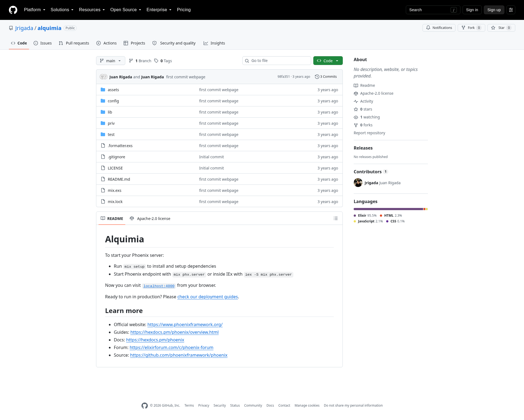Star the alquimia repository

pyautogui.click(x=501, y=28)
